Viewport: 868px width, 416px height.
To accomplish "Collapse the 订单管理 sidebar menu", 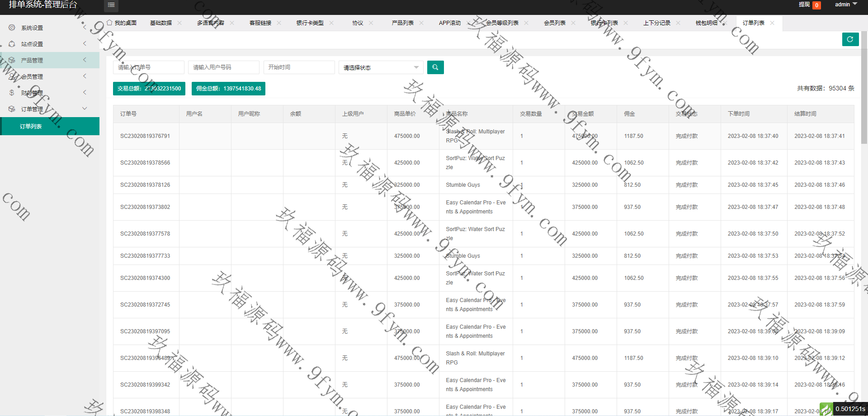I will [x=85, y=109].
